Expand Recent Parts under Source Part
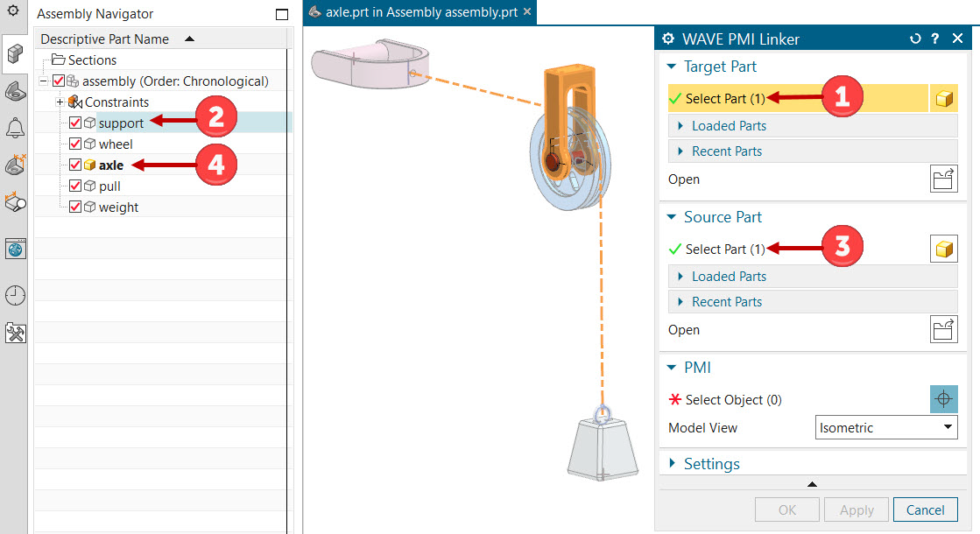Image resolution: width=980 pixels, height=534 pixels. click(x=726, y=302)
